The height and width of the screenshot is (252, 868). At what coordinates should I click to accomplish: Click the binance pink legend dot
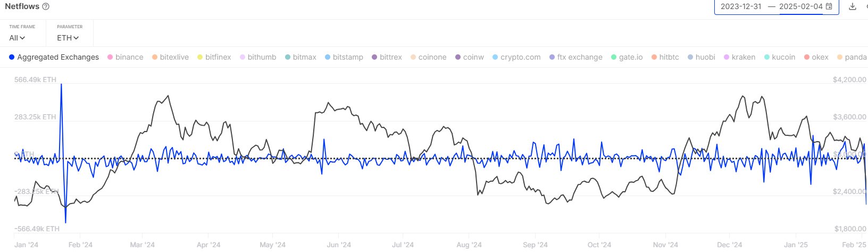(x=110, y=57)
